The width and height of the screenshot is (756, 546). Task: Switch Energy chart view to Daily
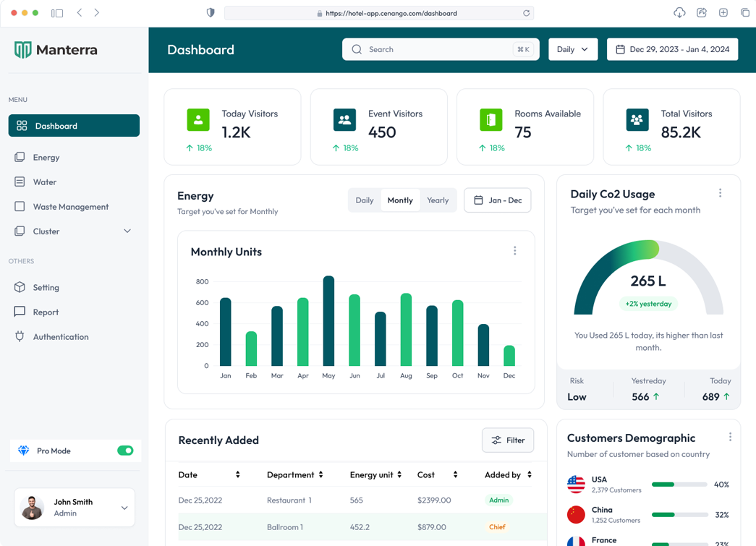(x=365, y=200)
